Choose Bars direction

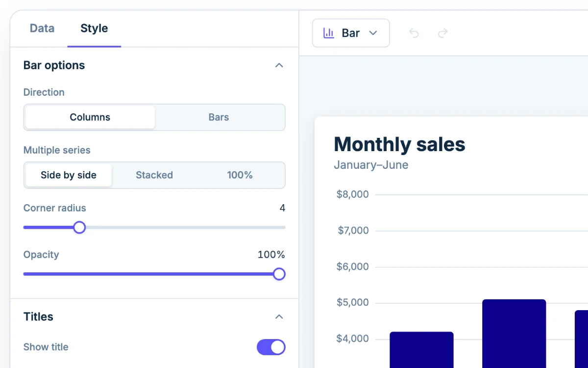point(219,117)
